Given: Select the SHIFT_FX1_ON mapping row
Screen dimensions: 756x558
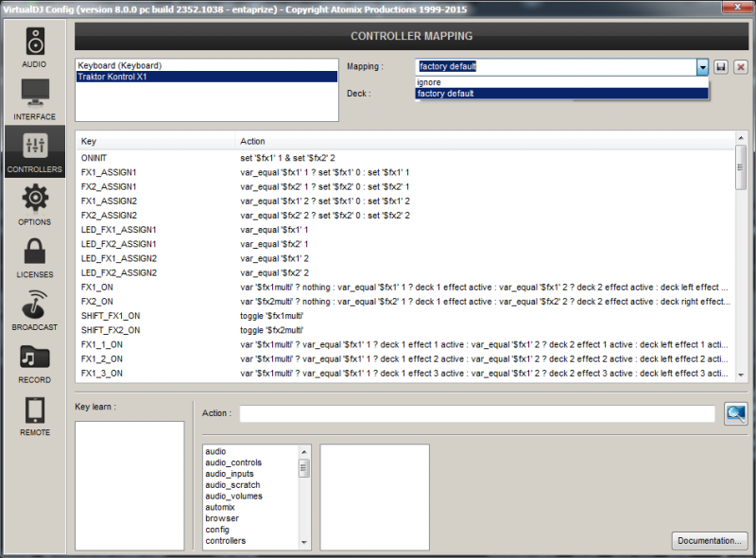Looking at the screenshot, I should click(x=405, y=316).
